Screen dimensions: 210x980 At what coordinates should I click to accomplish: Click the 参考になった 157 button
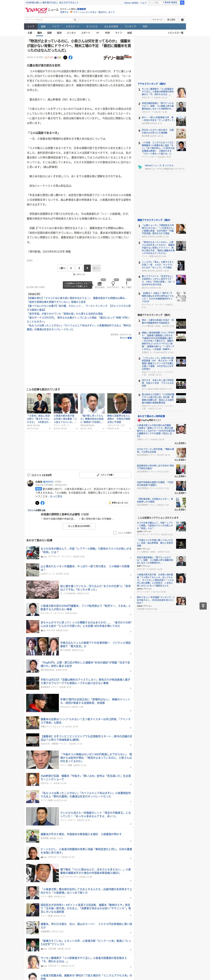119,503
